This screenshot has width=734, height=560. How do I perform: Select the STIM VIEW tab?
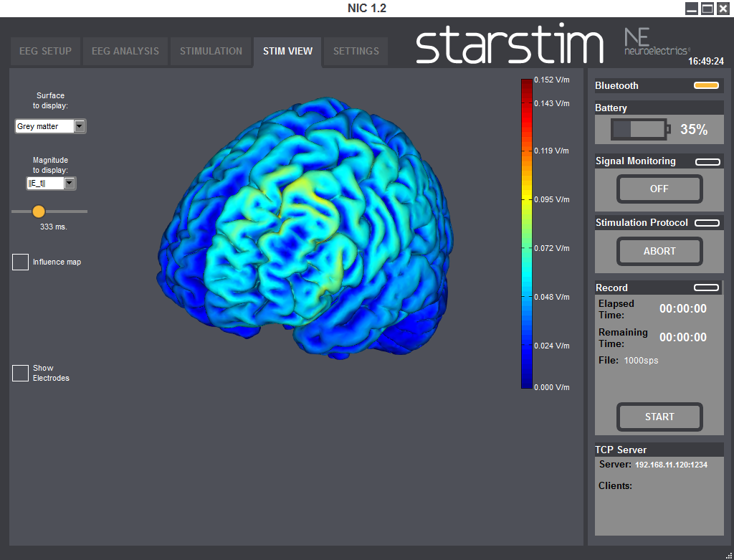[x=287, y=51]
